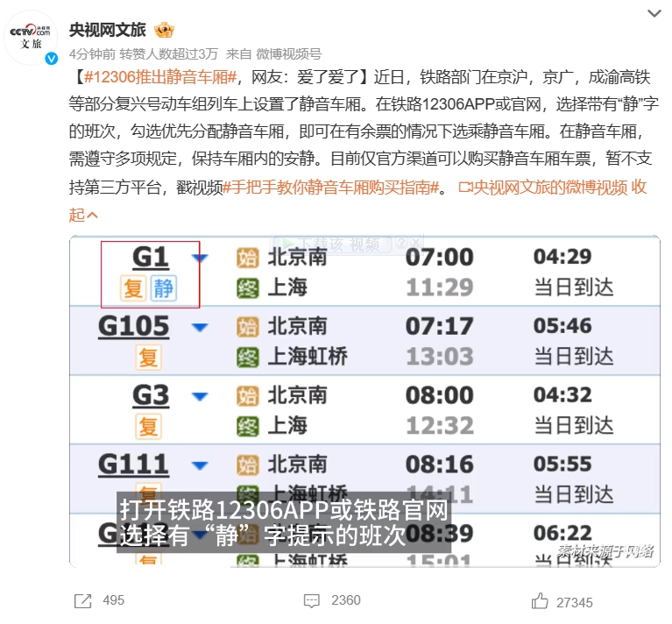Click the 05:55 duration value
Image resolution: width=672 pixels, height=624 pixels.
[x=562, y=464]
